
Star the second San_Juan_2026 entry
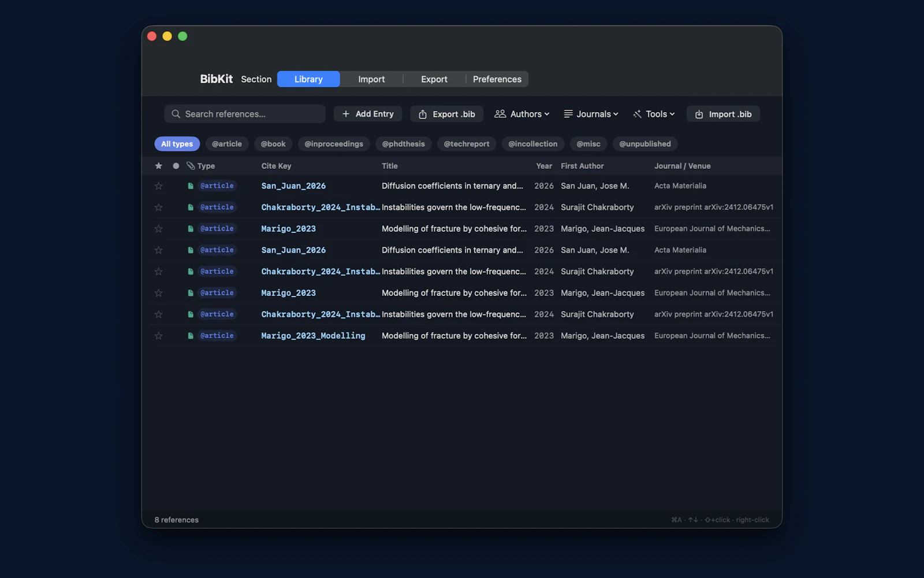coord(158,250)
